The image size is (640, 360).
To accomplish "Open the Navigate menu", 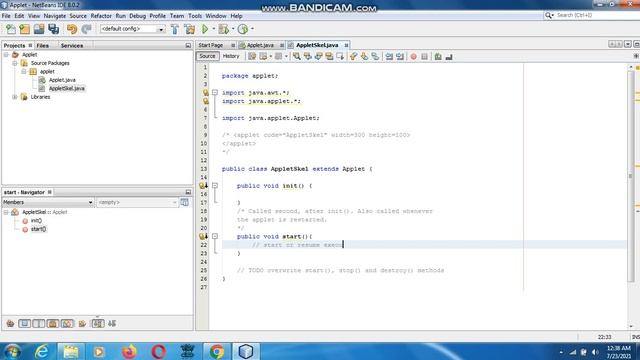I will coord(55,16).
